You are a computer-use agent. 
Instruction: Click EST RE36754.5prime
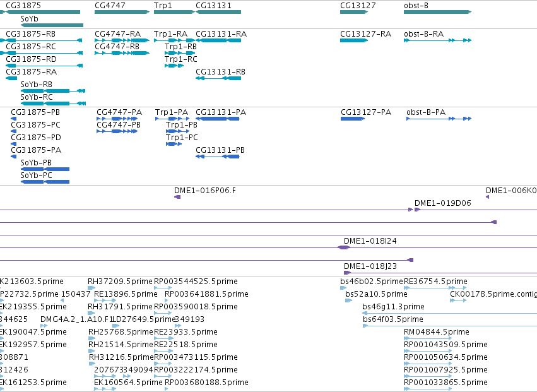(435, 288)
